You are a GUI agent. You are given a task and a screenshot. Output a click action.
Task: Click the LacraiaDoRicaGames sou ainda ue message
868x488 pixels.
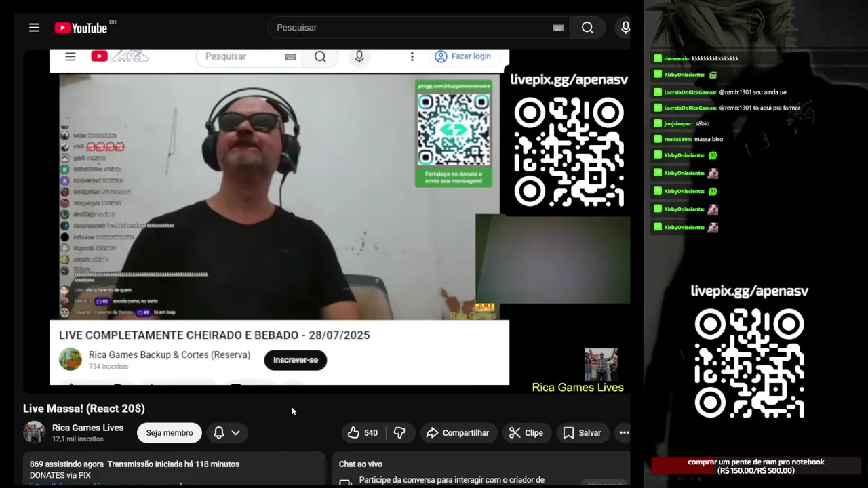point(720,92)
